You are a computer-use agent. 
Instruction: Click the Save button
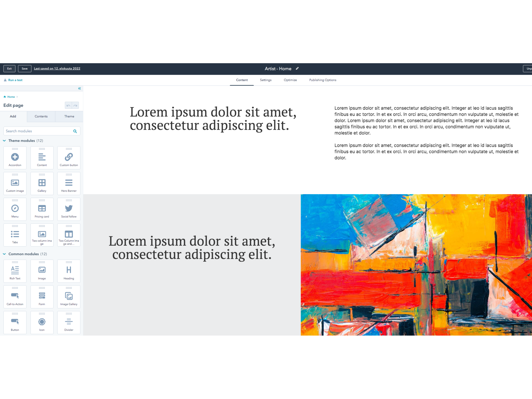pos(25,69)
